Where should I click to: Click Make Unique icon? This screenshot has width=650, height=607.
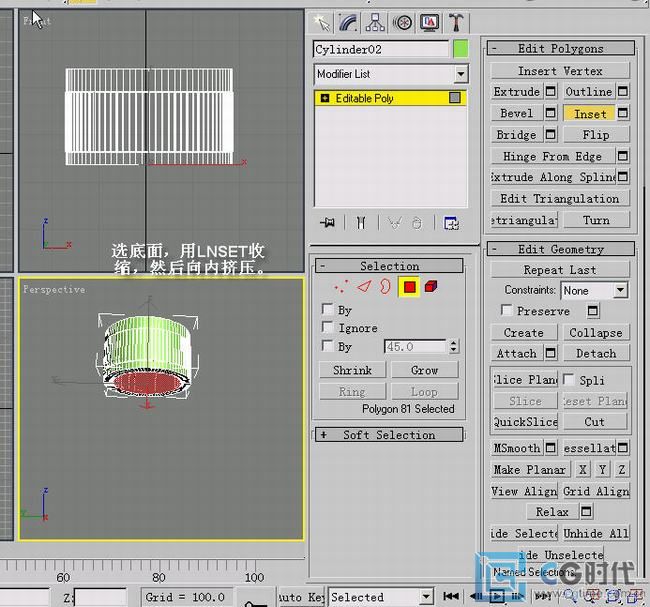(394, 223)
